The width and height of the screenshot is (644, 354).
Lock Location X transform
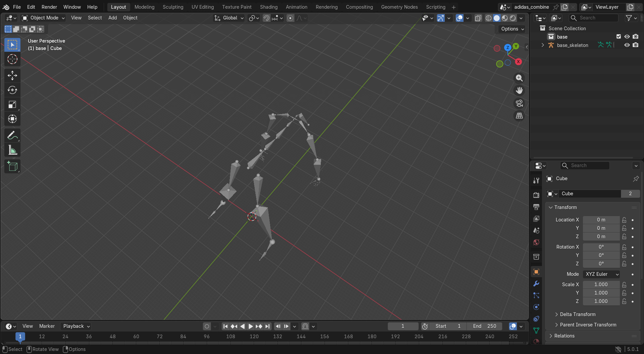click(x=624, y=220)
